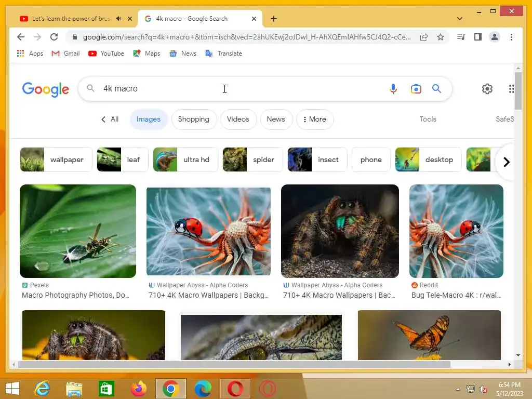Viewport: 532px width, 399px height.
Task: Open the Gmail bookmark
Action: pos(65,54)
